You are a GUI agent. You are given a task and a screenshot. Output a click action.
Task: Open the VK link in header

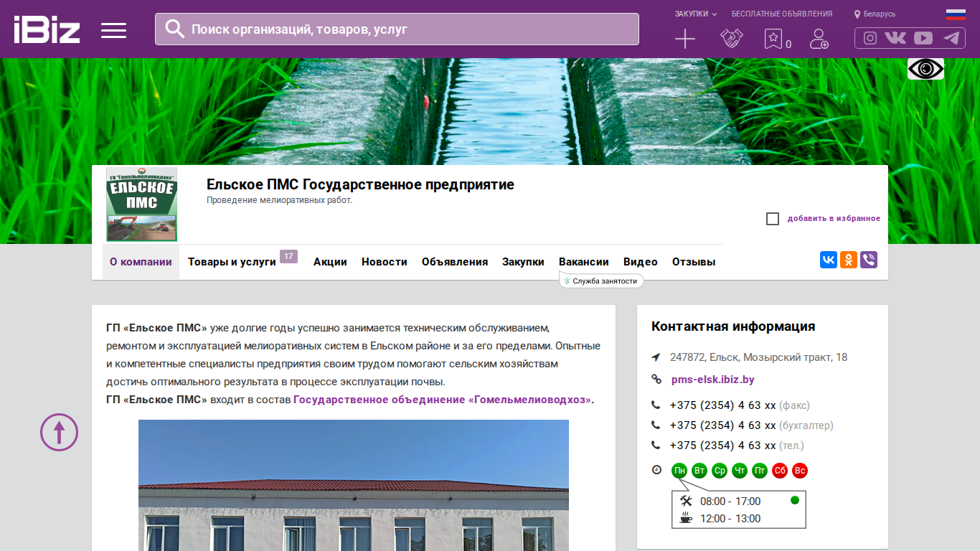coord(895,38)
